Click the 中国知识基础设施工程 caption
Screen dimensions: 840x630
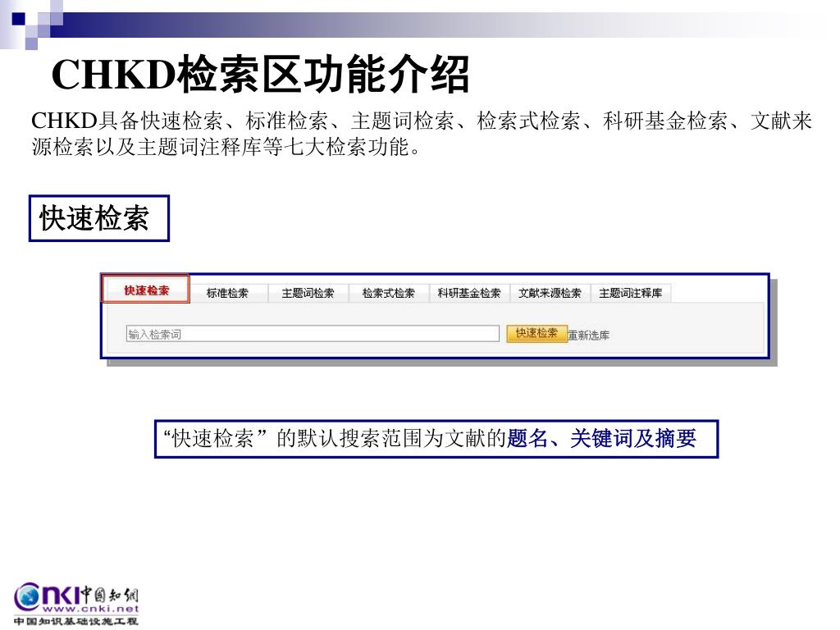tap(75, 622)
